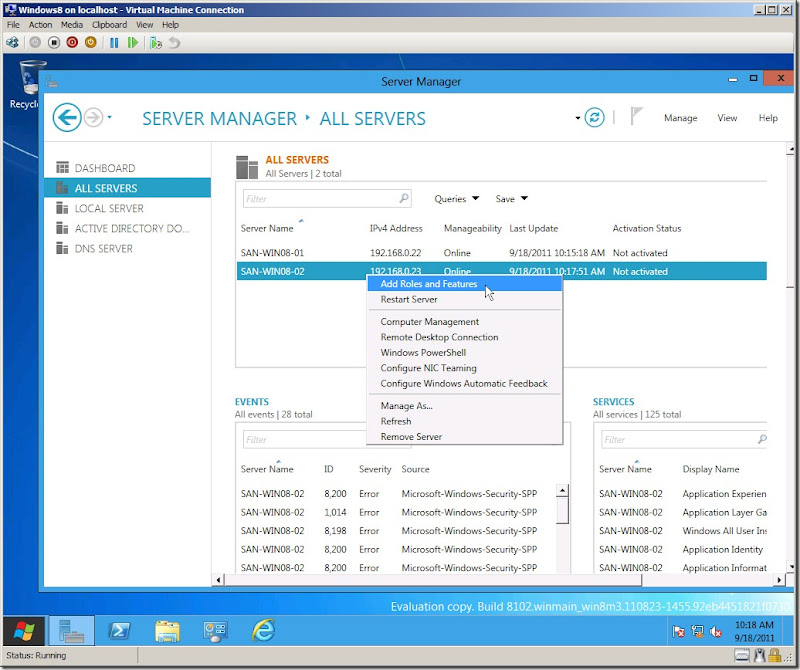This screenshot has height=670, width=800.
Task: Open the navigation history dropdown arrow
Action: click(109, 118)
